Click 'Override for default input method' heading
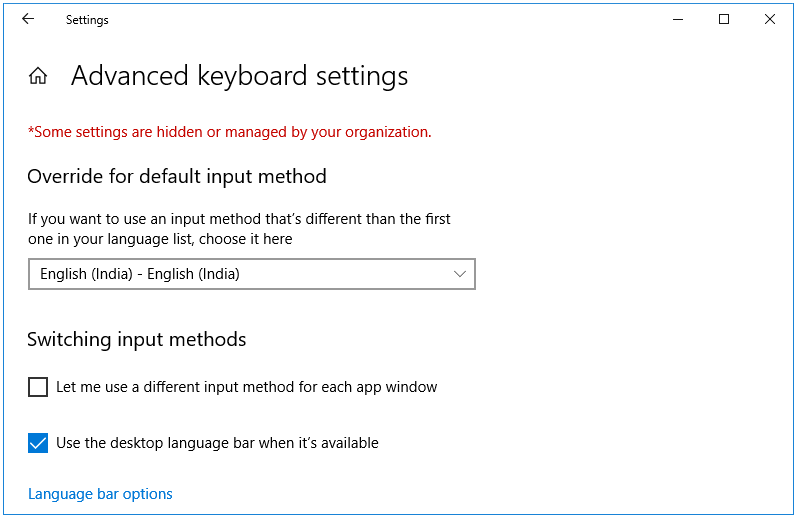Viewport: 797px width, 518px height. (177, 177)
